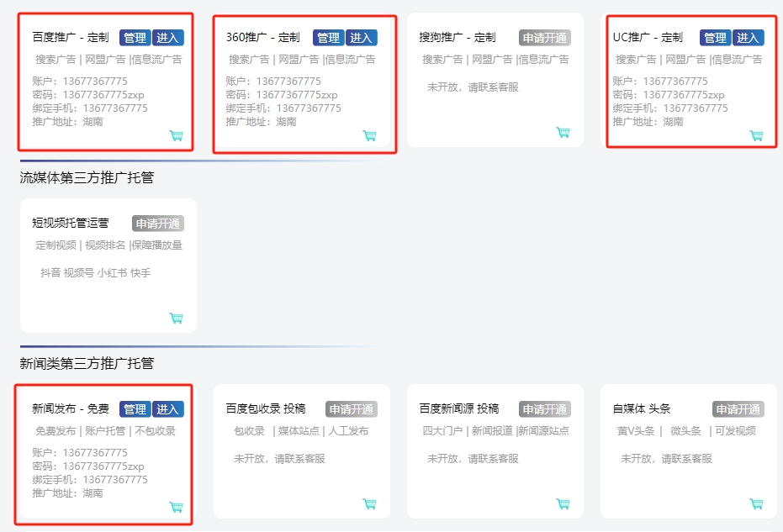Click 进入 button on 360推广 card
This screenshot has width=783, height=532.
[361, 38]
